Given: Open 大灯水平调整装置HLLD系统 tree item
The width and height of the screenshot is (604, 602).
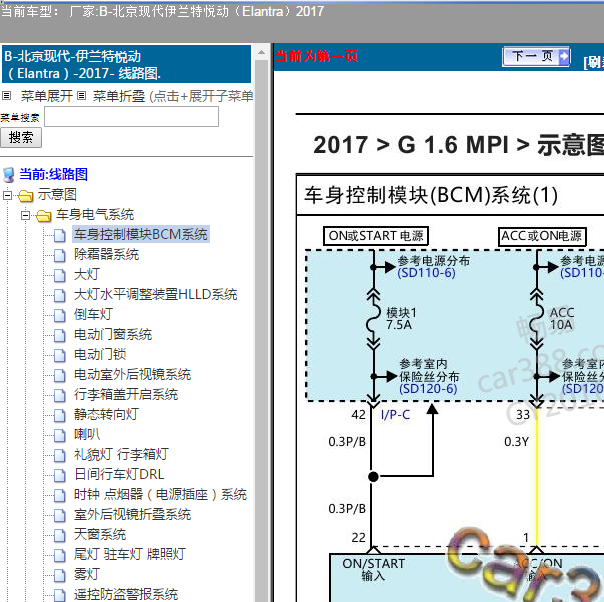Looking at the screenshot, I should tap(156, 294).
